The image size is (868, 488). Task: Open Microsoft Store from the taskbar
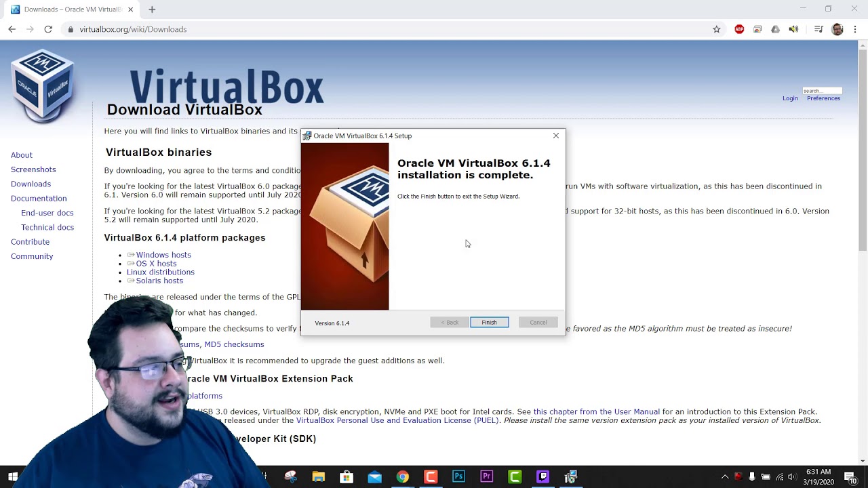(347, 476)
